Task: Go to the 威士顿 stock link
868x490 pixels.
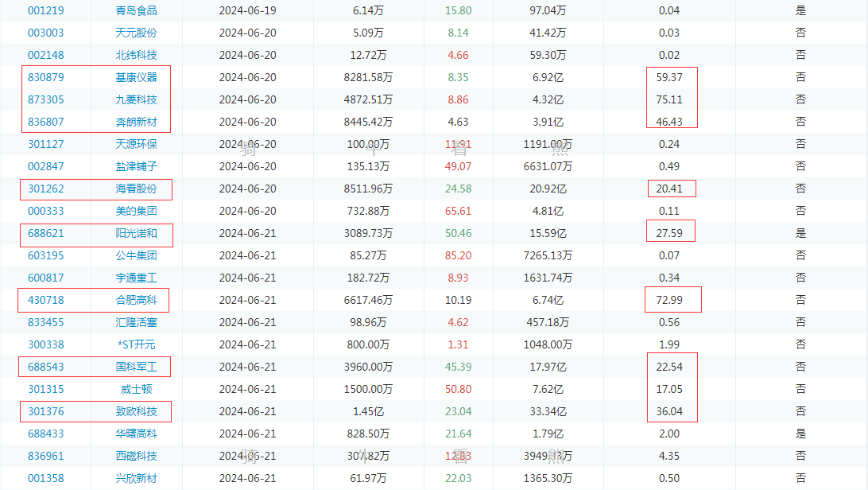Action: 136,389
